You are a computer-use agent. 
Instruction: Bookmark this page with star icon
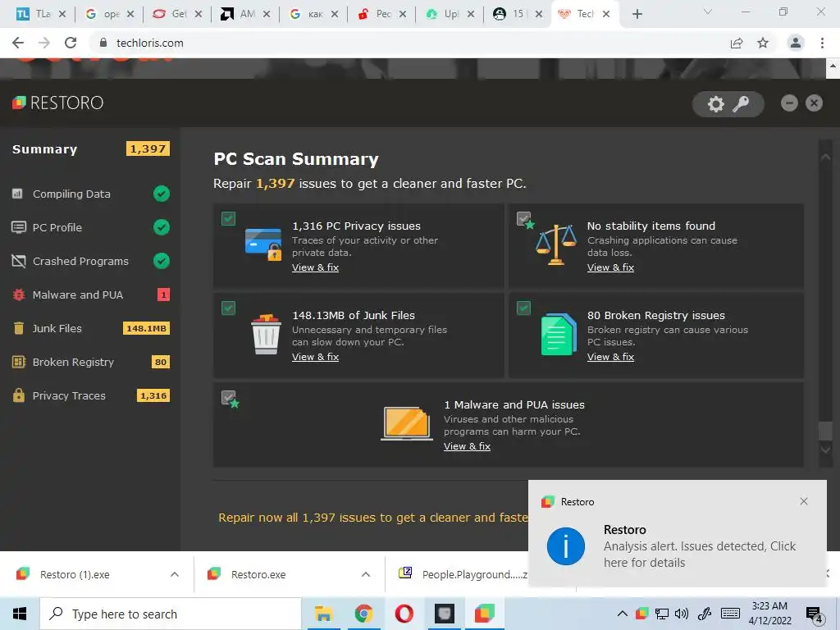tap(763, 43)
